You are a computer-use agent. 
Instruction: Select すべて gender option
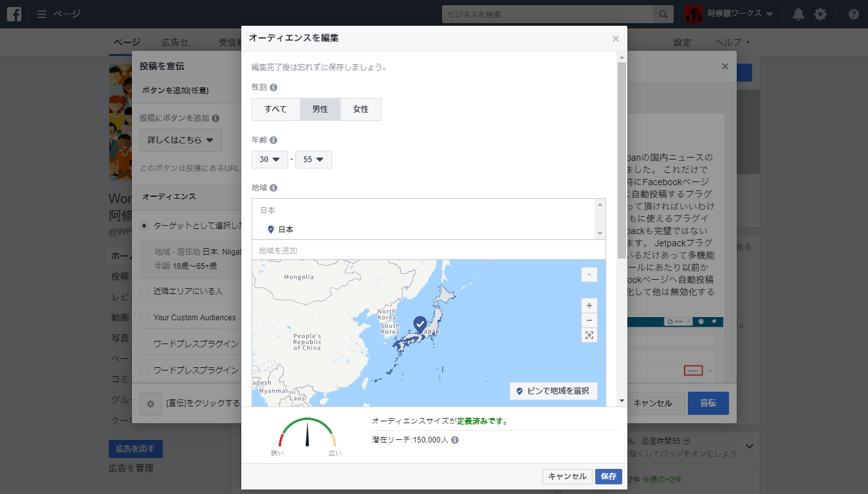[x=275, y=109]
